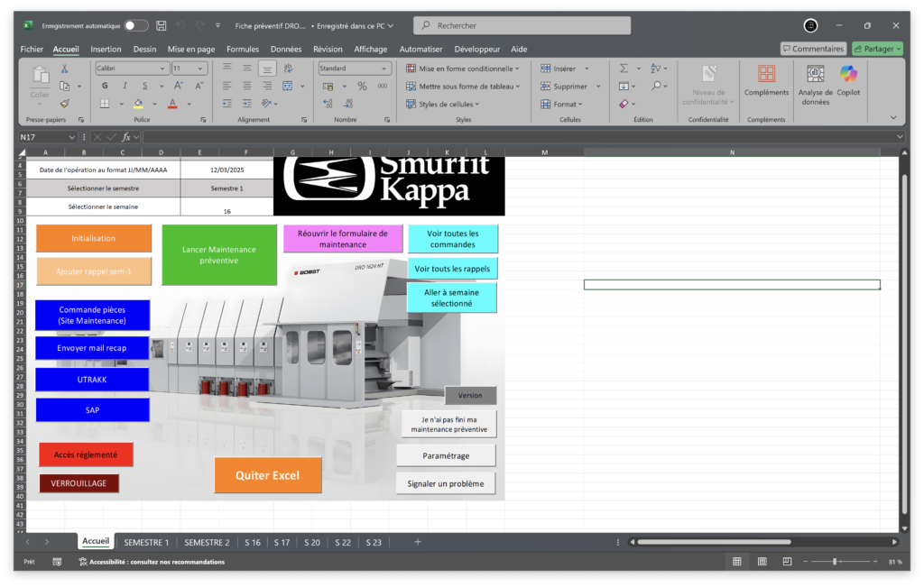Open the Formules ribbon tab
This screenshot has width=924, height=587.
242,49
